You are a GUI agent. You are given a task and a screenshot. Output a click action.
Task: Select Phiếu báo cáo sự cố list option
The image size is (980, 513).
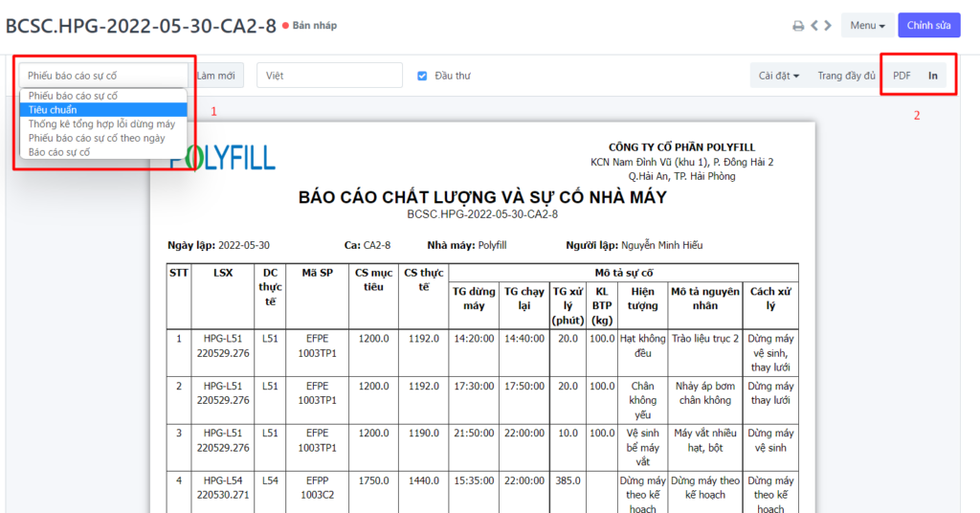tap(73, 96)
